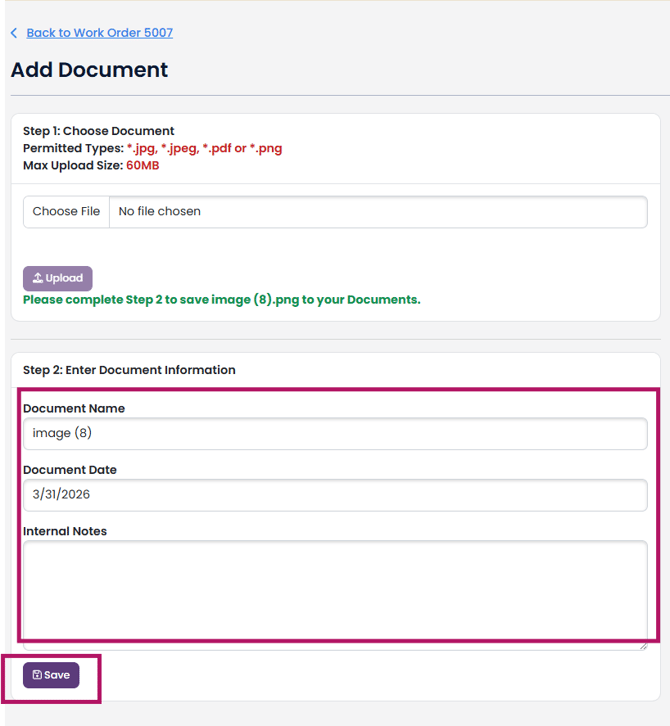Click the Document Date label

pos(70,470)
